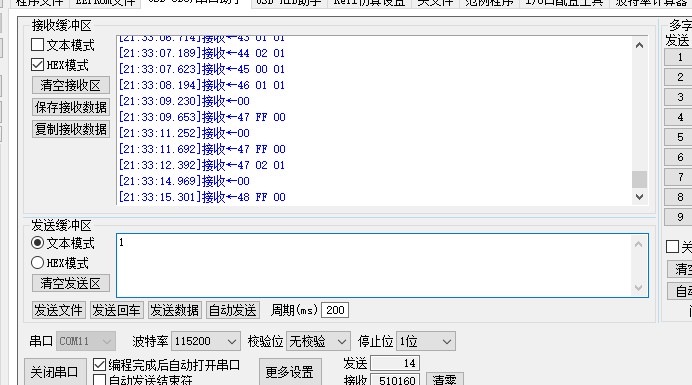Reset counters with 清零 button
The image size is (692, 385).
tap(444, 380)
